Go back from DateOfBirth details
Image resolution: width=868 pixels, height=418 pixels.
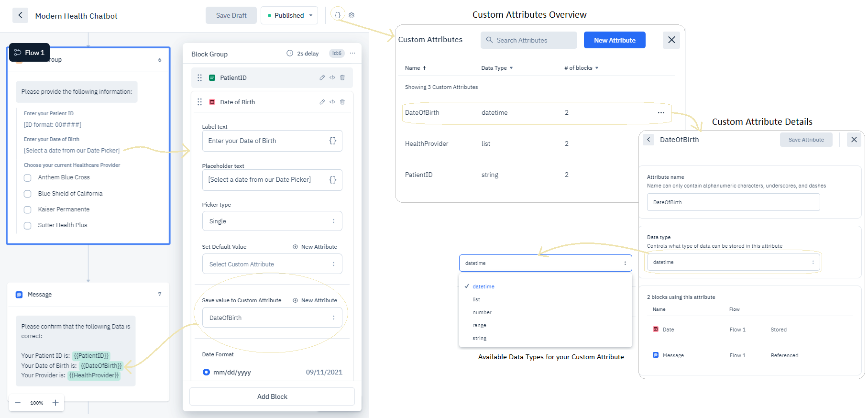click(648, 140)
